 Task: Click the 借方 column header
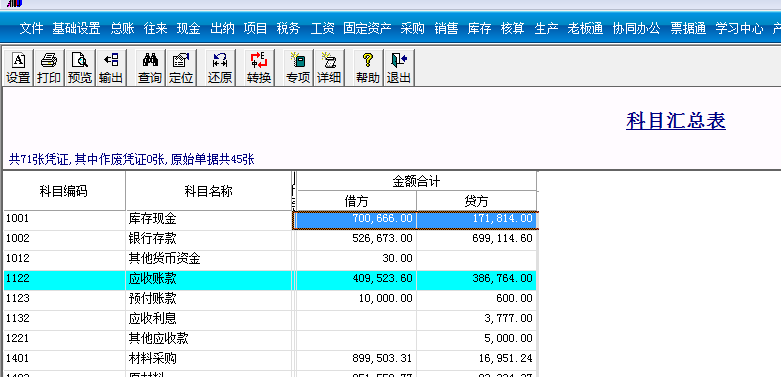(357, 201)
